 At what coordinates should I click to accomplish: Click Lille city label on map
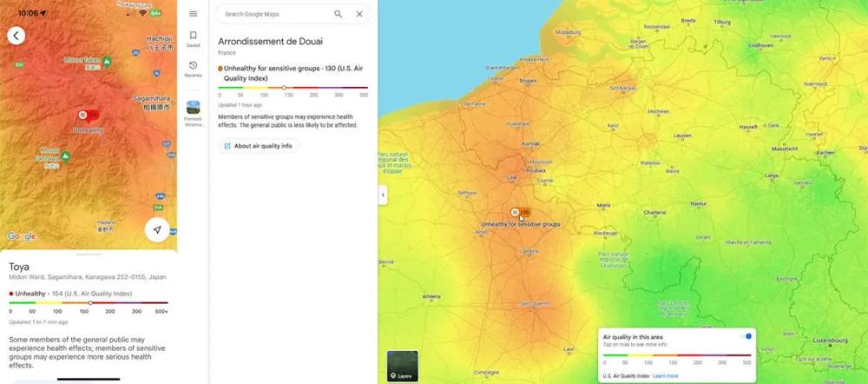click(x=513, y=178)
